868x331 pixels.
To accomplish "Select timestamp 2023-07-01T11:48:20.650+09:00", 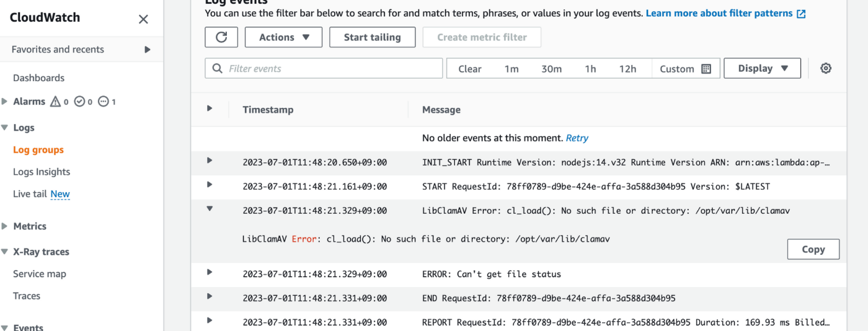I will click(x=315, y=162).
